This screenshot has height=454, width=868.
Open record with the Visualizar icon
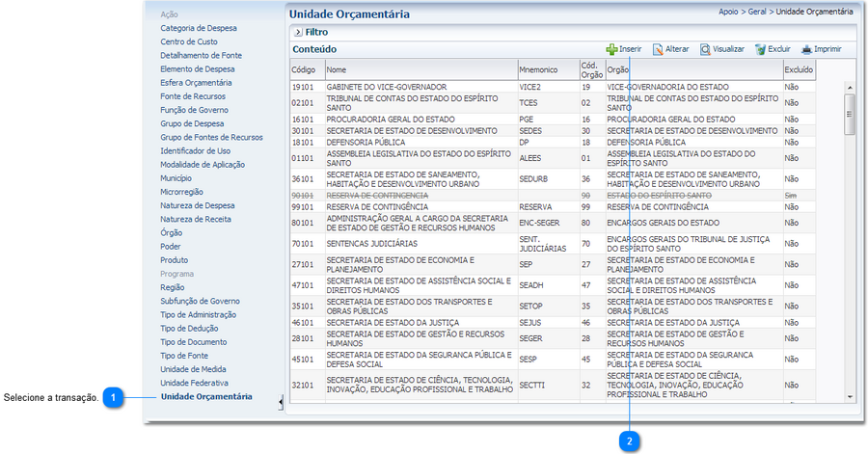pyautogui.click(x=706, y=49)
